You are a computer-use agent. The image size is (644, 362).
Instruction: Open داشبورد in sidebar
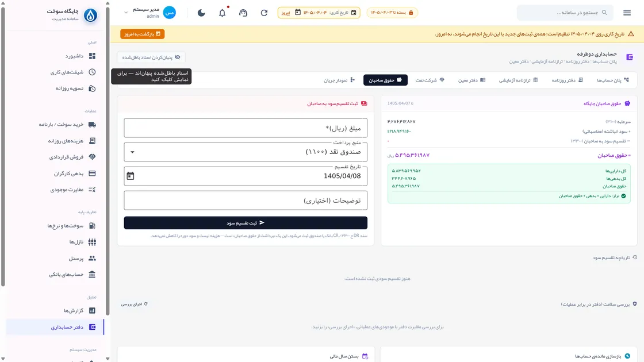(55, 56)
